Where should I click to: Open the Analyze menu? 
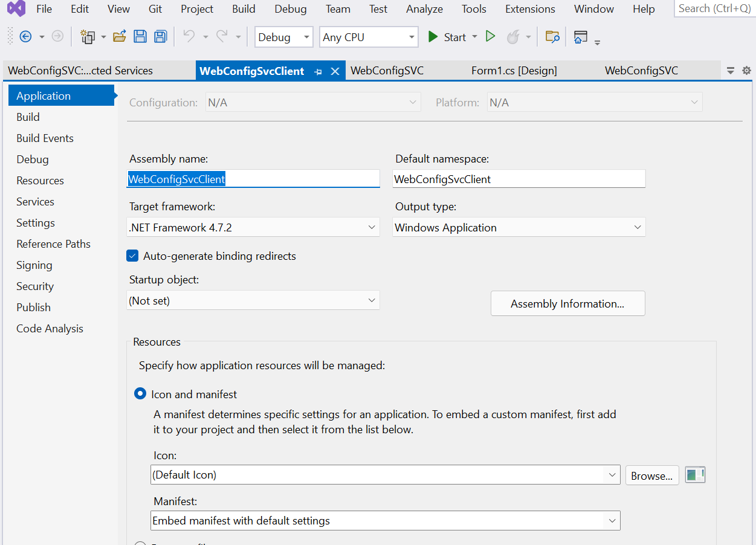pos(425,9)
